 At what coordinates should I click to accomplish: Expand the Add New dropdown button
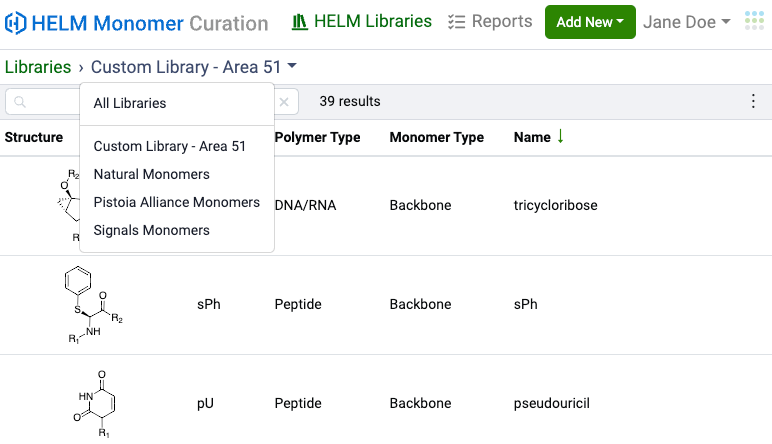[x=590, y=22]
